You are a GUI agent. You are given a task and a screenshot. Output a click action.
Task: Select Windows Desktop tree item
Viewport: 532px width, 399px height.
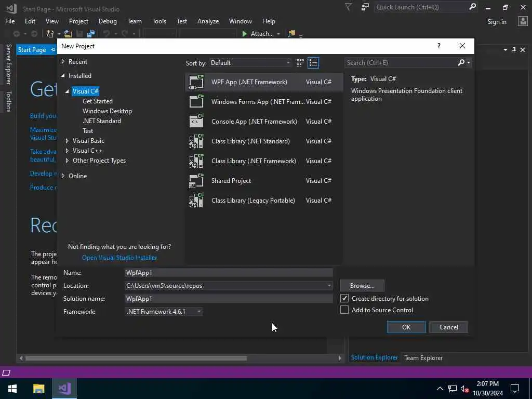(107, 111)
